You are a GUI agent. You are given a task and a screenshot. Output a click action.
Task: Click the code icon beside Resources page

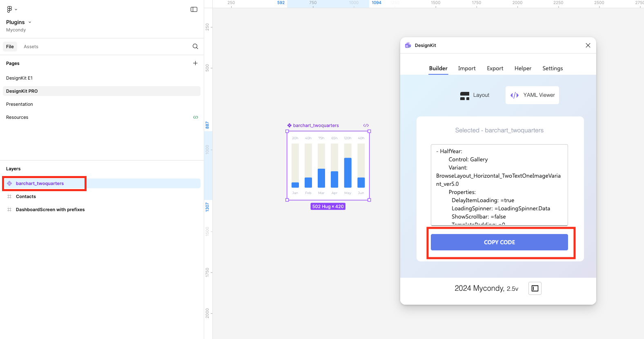pyautogui.click(x=196, y=117)
